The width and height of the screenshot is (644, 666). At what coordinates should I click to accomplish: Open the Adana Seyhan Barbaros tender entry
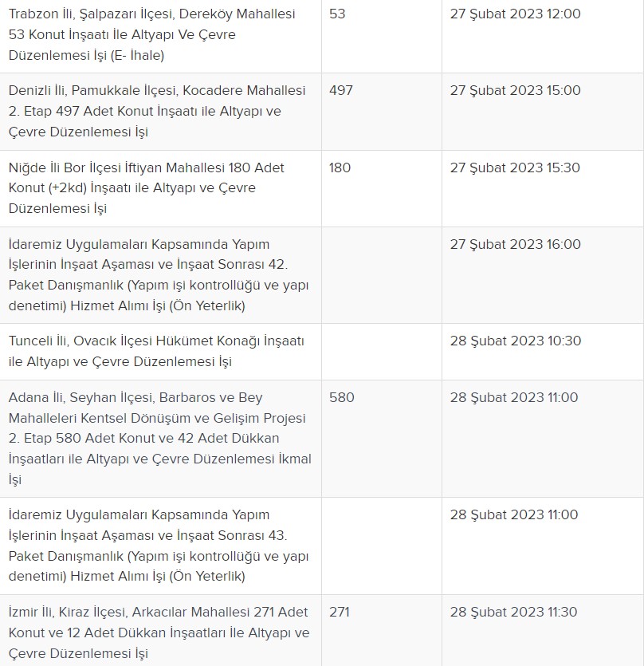click(159, 438)
